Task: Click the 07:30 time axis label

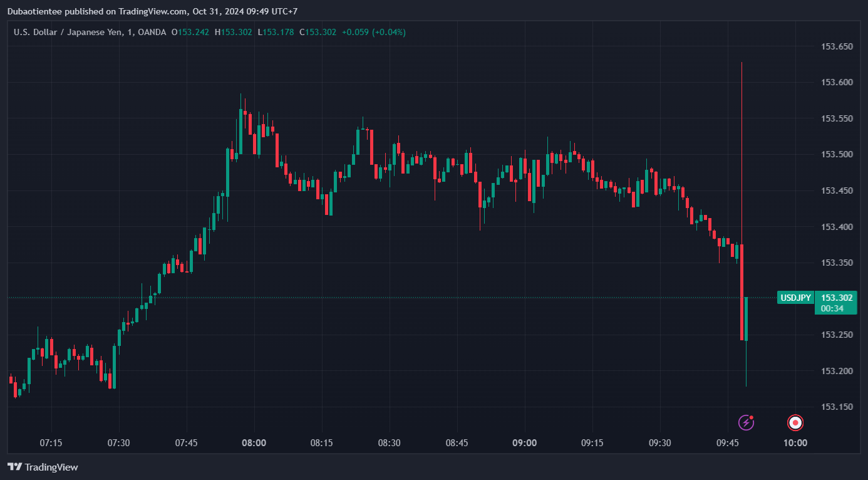Action: point(118,443)
